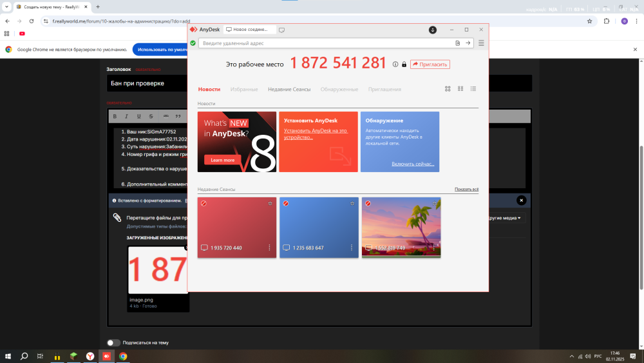Click the Windows Start button
This screenshot has height=363, width=644.
pyautogui.click(x=8, y=357)
